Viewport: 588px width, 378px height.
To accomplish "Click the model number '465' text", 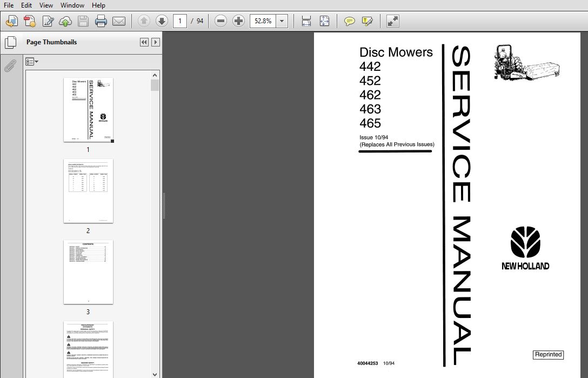I will pyautogui.click(x=370, y=123).
